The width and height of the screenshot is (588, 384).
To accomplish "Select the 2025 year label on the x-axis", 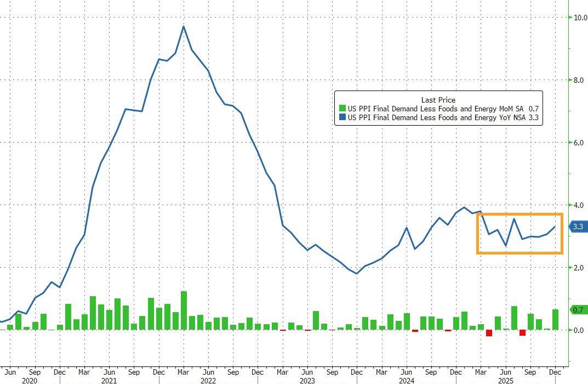I will coord(505,380).
